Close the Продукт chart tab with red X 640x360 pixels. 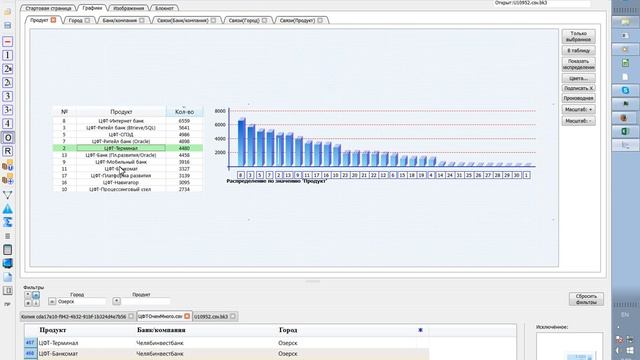(x=53, y=20)
